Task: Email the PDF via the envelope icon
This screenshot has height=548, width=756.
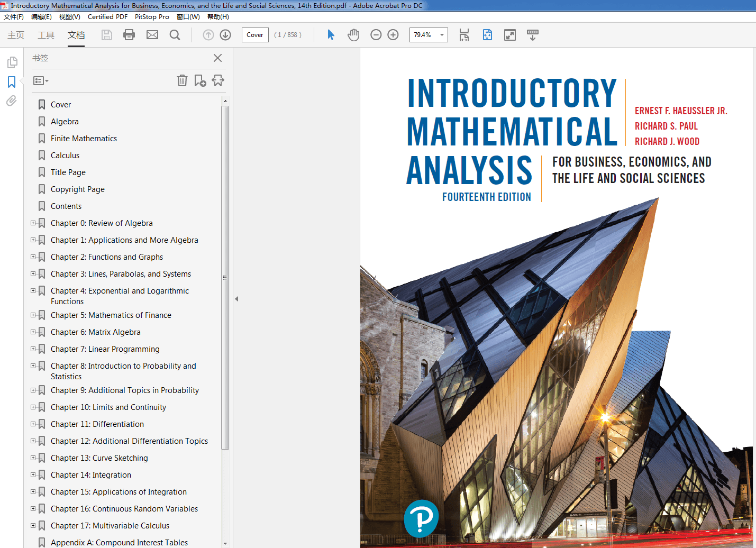Action: coord(152,35)
